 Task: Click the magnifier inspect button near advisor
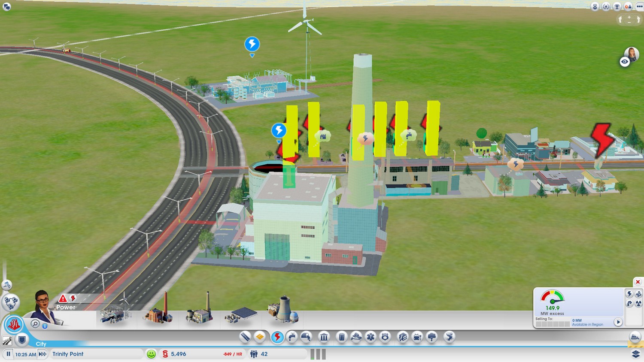[x=35, y=324]
